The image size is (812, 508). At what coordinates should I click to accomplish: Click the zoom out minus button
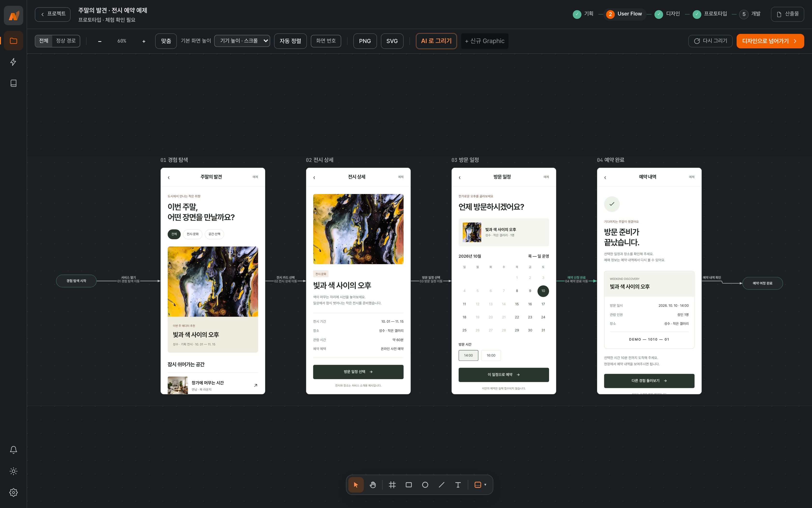(100, 41)
